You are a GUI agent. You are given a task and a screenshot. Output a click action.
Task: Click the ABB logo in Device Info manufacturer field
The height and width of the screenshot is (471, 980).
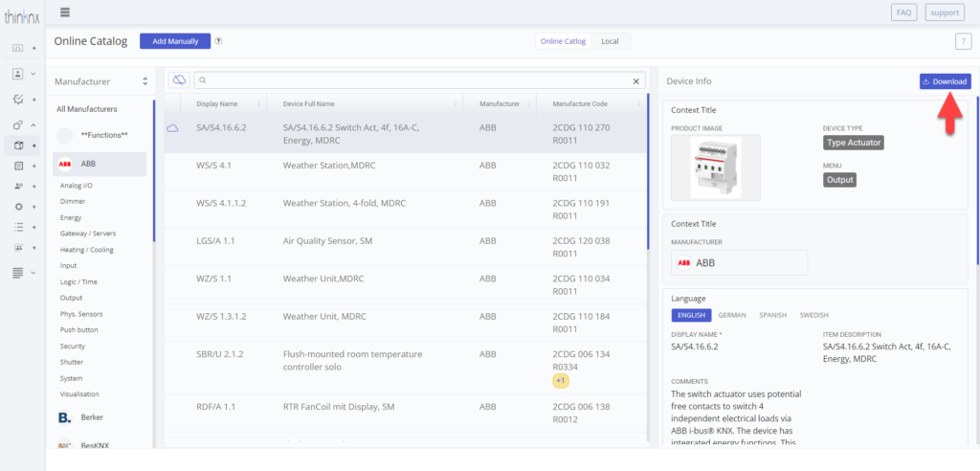pos(683,262)
